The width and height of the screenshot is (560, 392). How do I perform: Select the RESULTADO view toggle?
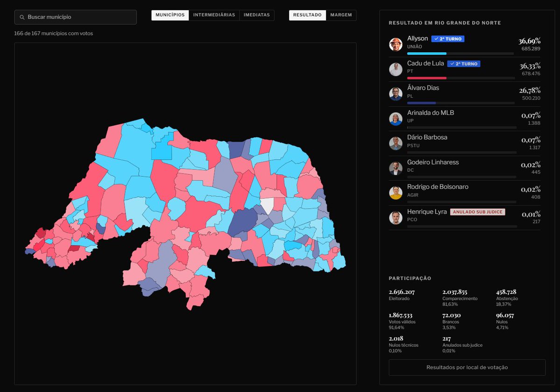click(307, 15)
